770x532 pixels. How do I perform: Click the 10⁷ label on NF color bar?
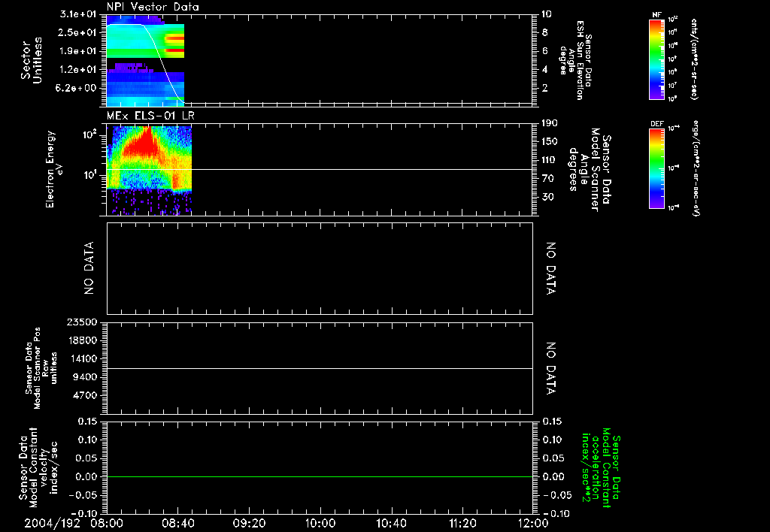point(673,86)
